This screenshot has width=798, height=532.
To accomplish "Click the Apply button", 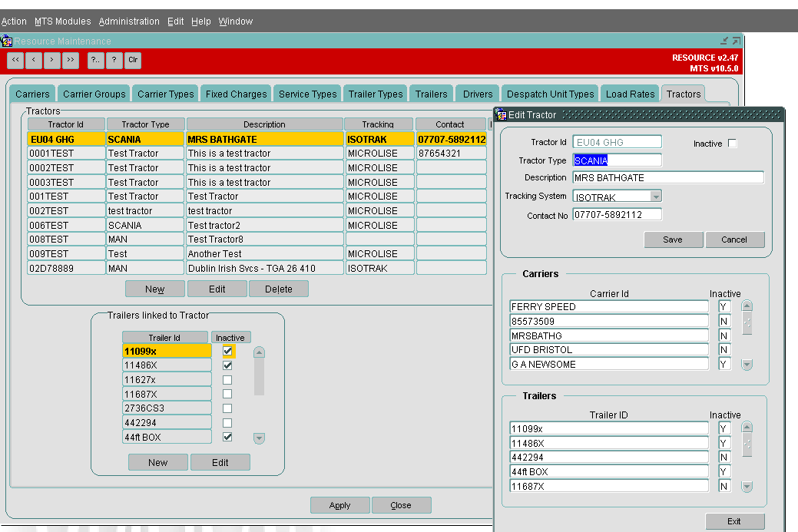I will [x=340, y=505].
